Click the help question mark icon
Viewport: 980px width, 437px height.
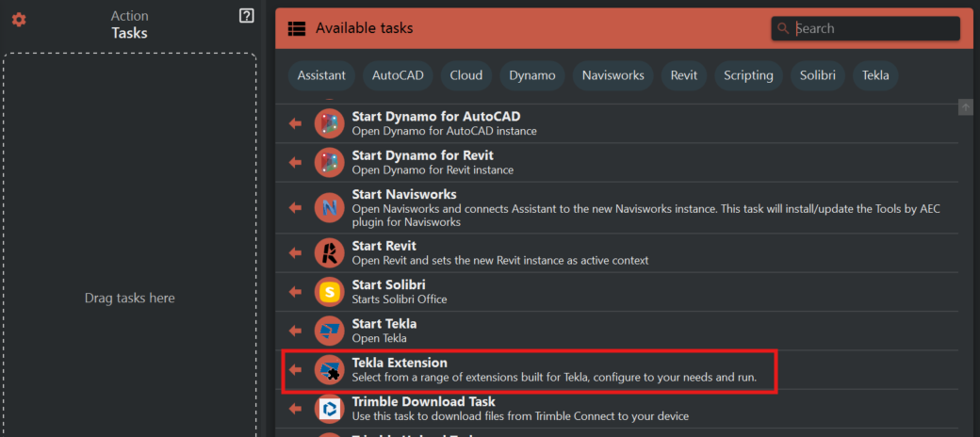247,16
